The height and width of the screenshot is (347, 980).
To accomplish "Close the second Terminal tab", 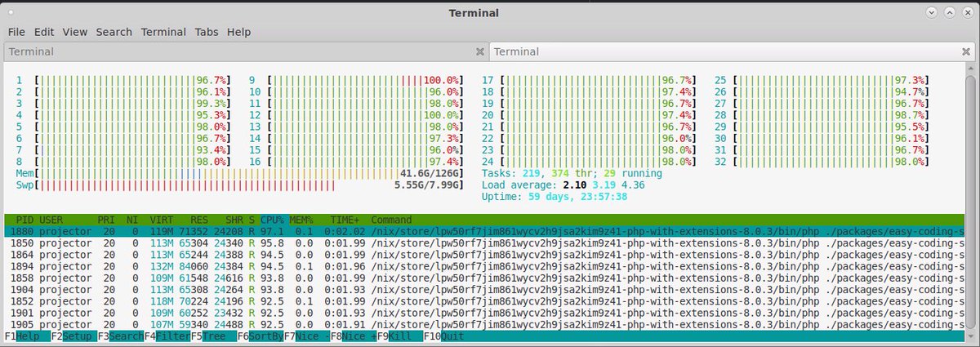I will [x=968, y=51].
